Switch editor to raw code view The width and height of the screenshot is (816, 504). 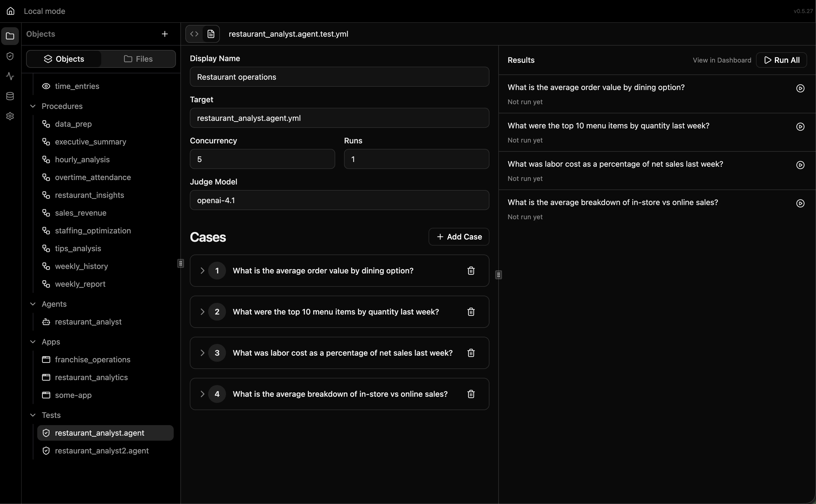point(194,34)
